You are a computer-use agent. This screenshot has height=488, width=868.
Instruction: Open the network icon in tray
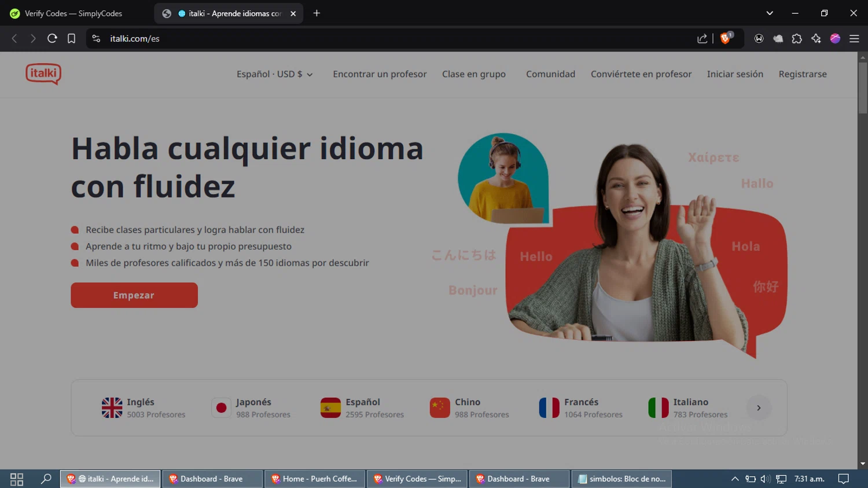(x=781, y=479)
